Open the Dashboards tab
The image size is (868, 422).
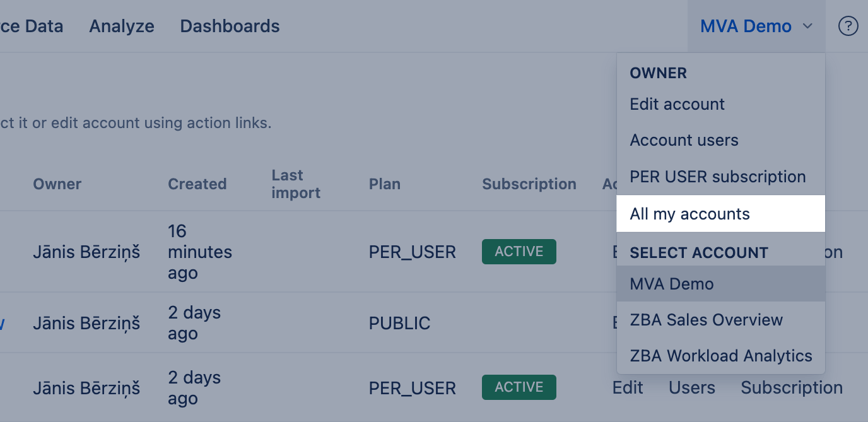(x=230, y=26)
